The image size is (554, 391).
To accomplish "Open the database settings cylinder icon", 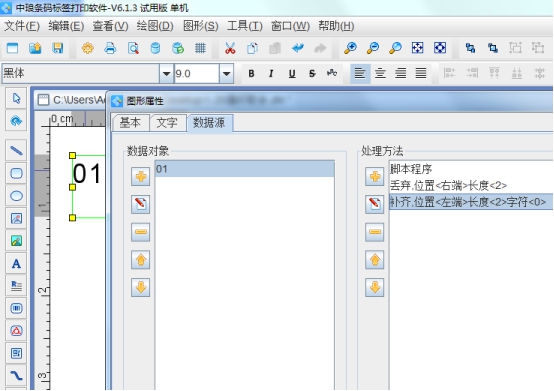I will [155, 48].
